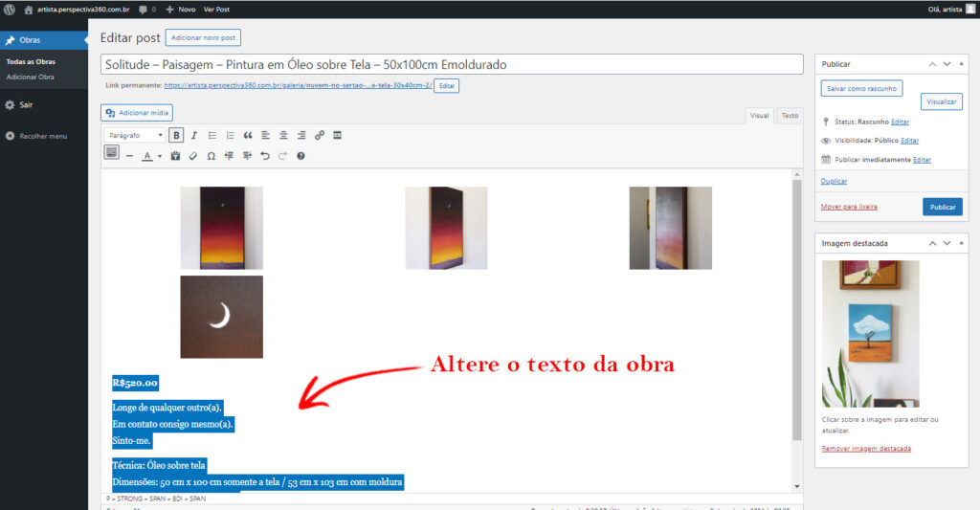
Task: Visit site artista.perspectiva360.com.br in admin bar
Action: click(77, 10)
